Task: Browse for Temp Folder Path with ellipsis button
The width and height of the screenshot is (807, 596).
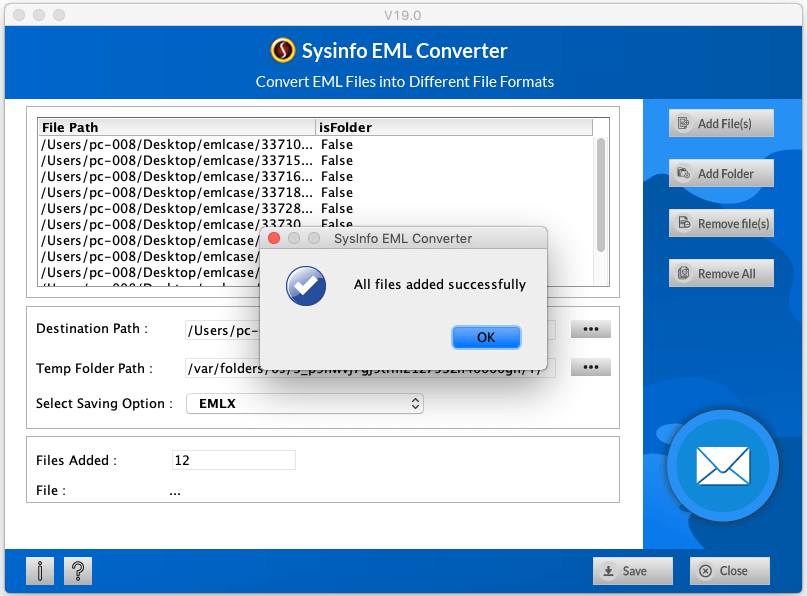Action: click(x=591, y=367)
